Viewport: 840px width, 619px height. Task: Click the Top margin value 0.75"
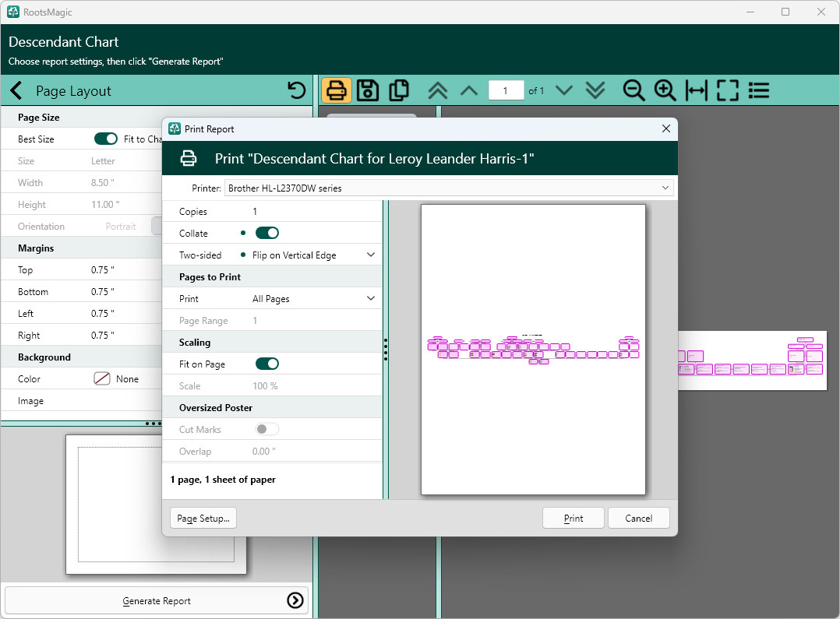click(x=102, y=270)
